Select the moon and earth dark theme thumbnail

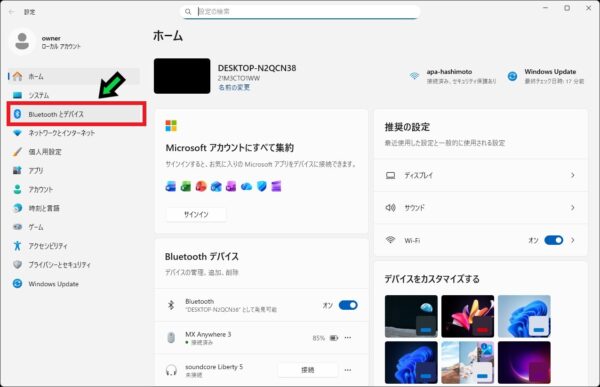pos(411,316)
